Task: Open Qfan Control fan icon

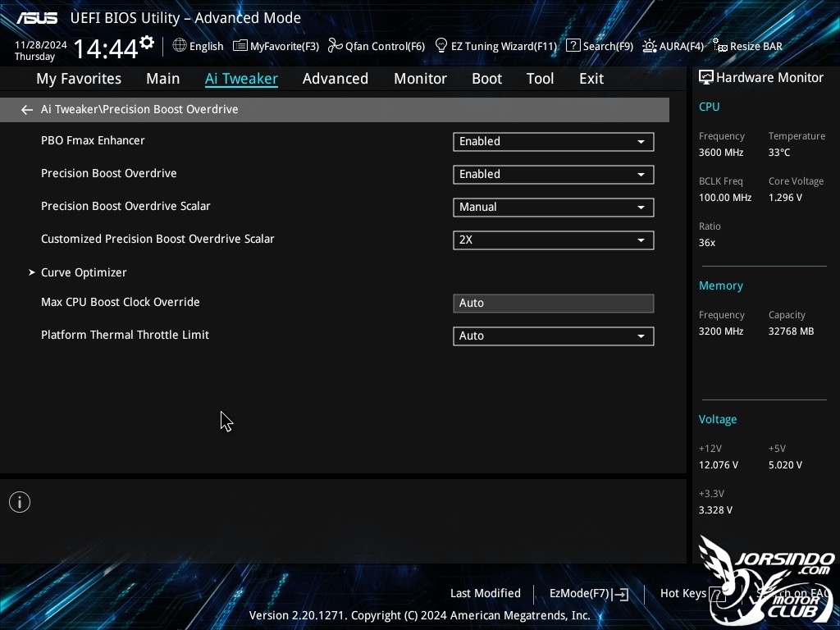Action: (336, 46)
